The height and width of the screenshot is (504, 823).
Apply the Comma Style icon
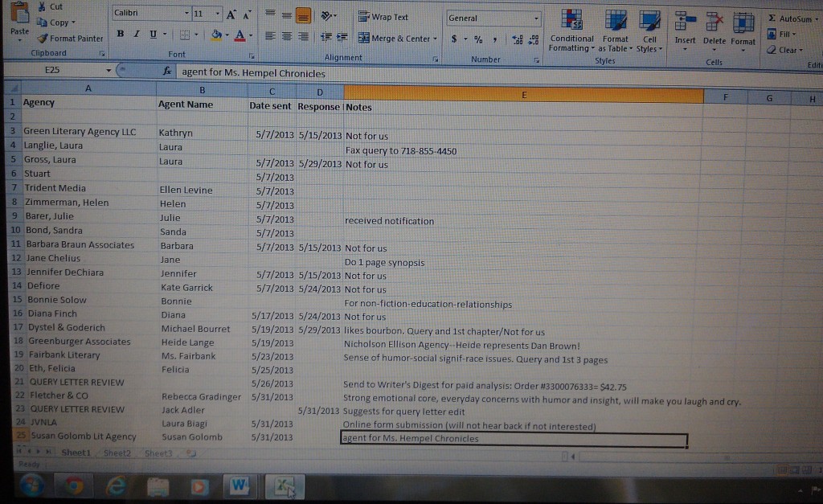click(x=494, y=40)
